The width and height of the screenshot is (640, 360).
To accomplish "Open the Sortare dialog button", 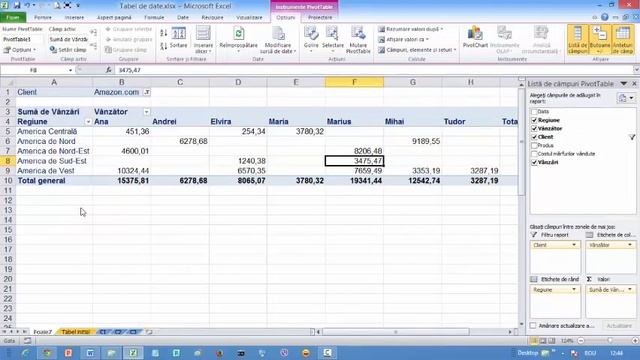I will (x=178, y=38).
